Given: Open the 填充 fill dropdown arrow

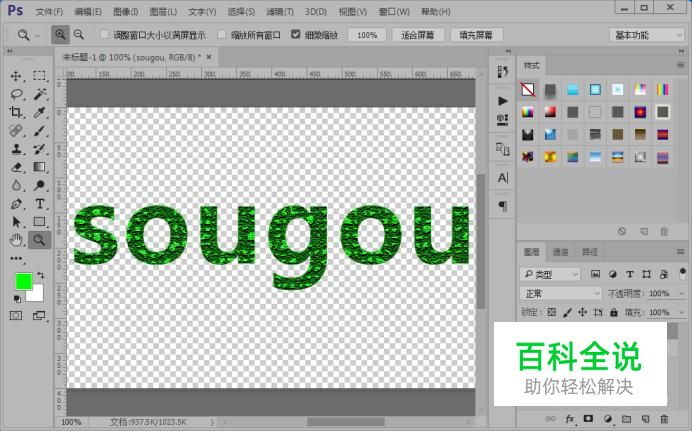Looking at the screenshot, I should pyautogui.click(x=681, y=312).
